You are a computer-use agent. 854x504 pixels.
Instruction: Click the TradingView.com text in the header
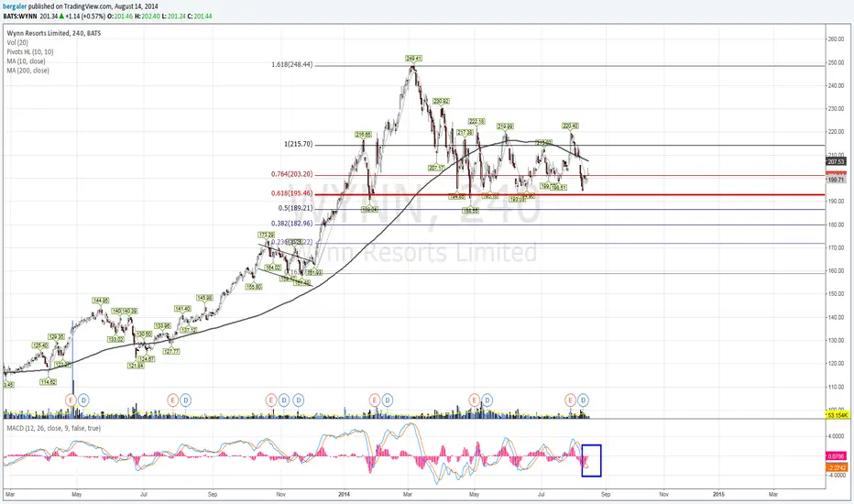[92, 6]
